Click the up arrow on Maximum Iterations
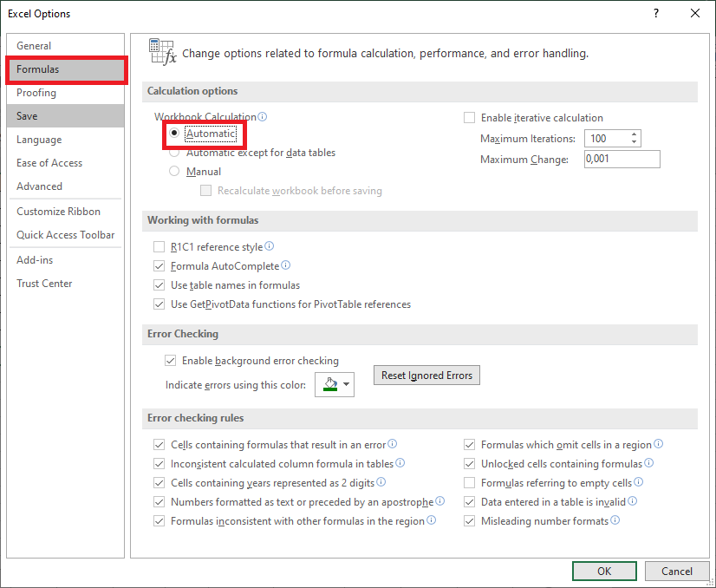This screenshot has height=588, width=716. pyautogui.click(x=632, y=133)
